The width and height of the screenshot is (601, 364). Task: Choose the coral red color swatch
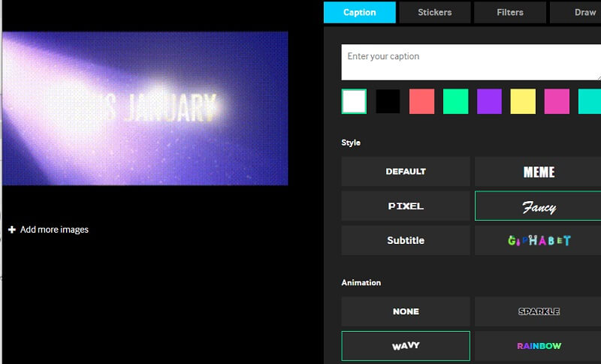pyautogui.click(x=421, y=101)
